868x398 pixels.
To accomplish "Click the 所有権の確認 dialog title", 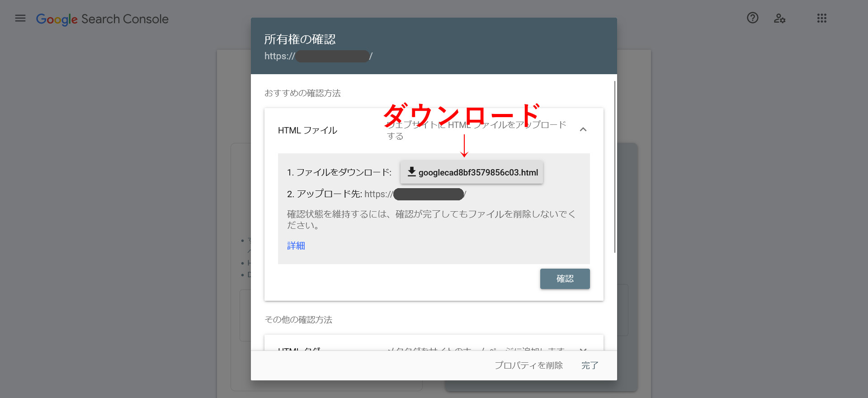I will point(300,39).
